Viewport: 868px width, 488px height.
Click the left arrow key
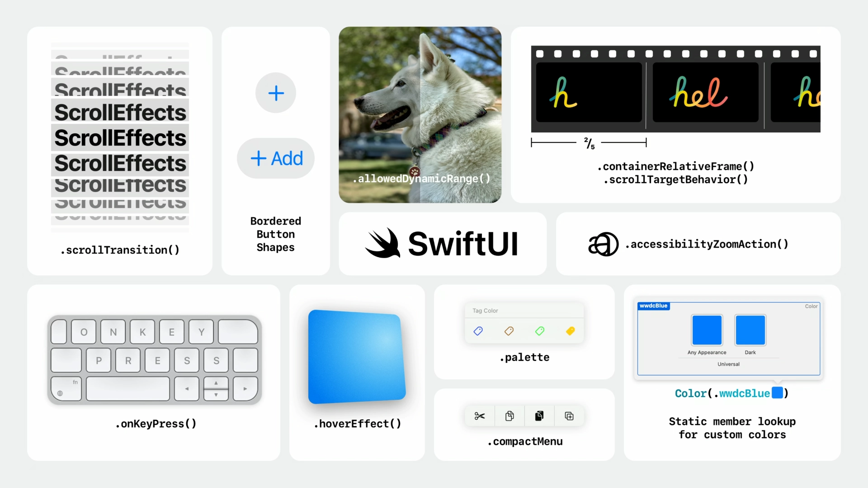(187, 389)
